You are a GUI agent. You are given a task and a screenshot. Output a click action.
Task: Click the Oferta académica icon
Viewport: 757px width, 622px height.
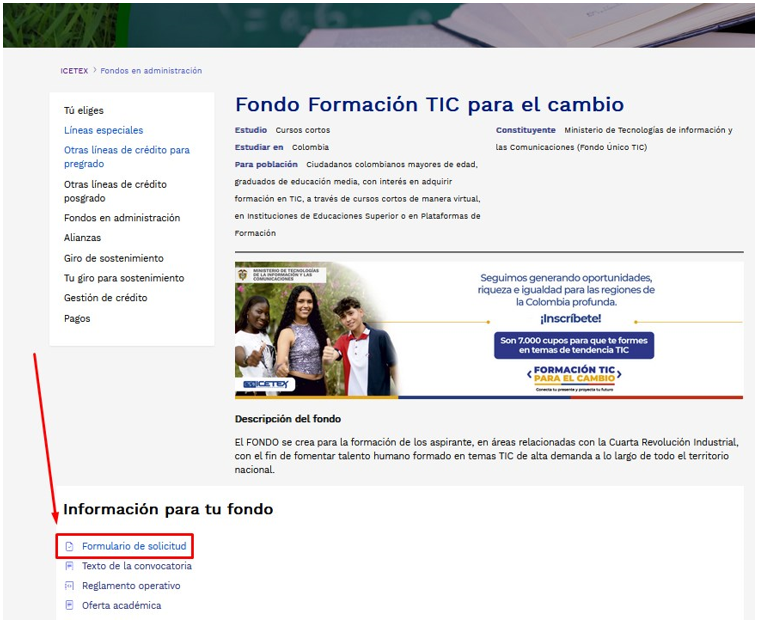pyautogui.click(x=69, y=606)
